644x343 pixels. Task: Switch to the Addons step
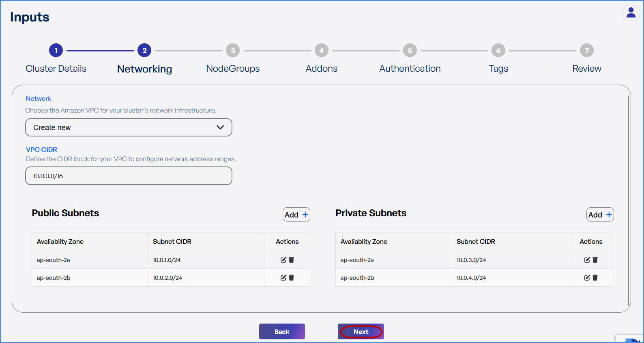tap(321, 51)
